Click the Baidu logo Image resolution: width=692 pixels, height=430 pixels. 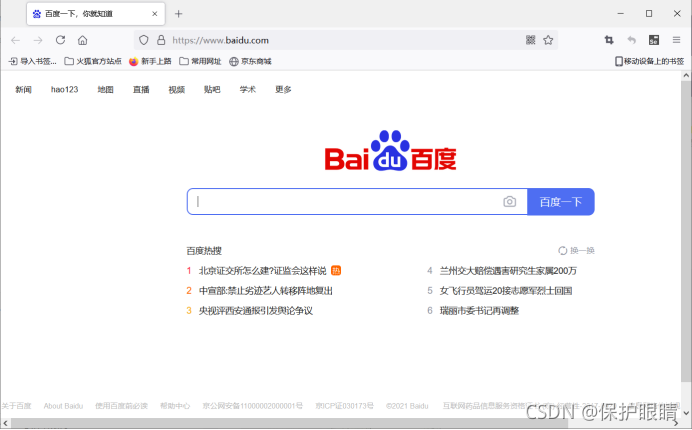tap(391, 151)
